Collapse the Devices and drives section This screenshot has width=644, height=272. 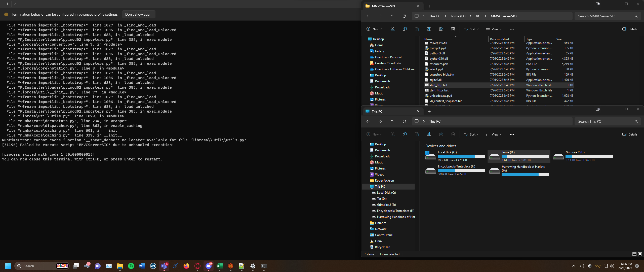coord(422,146)
